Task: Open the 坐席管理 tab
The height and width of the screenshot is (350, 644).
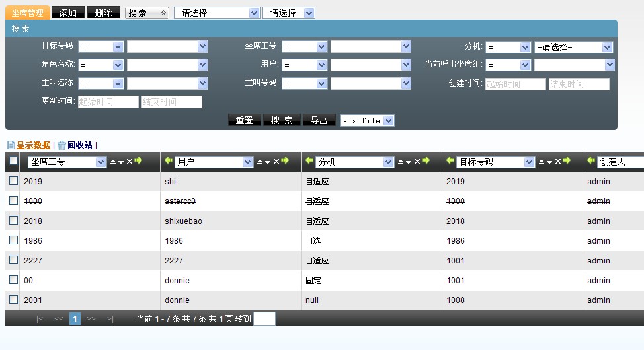Action: point(27,13)
